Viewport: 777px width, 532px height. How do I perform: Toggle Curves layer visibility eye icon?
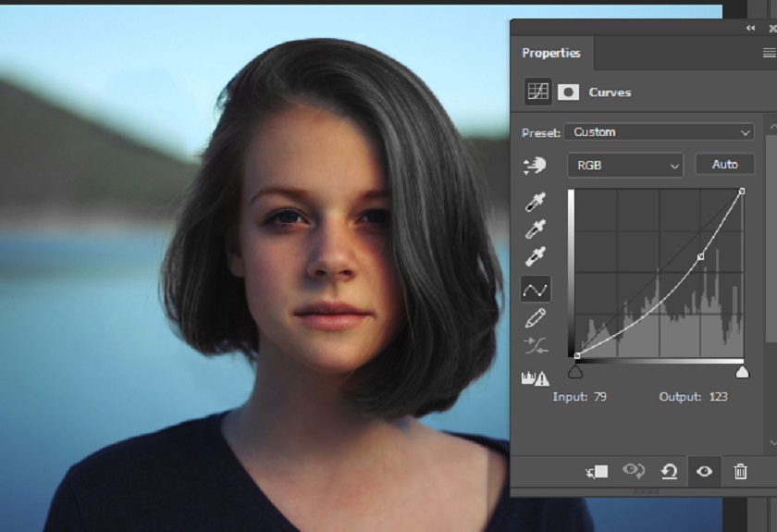[x=705, y=472]
